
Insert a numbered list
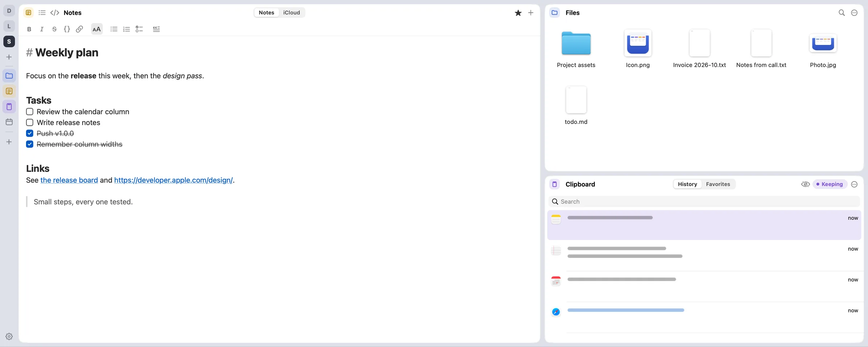[127, 29]
